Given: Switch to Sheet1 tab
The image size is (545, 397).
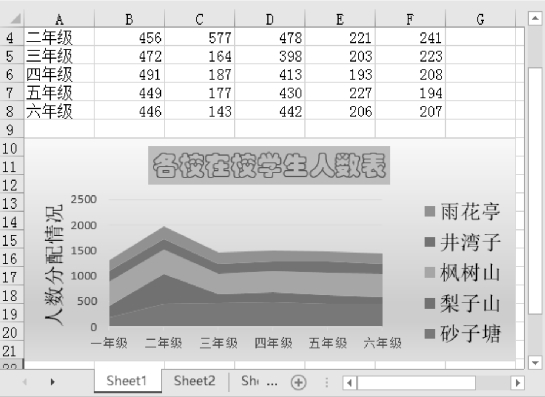Looking at the screenshot, I should [127, 381].
